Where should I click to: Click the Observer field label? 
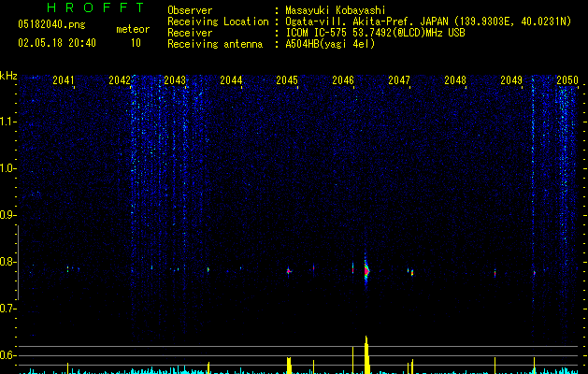click(x=190, y=10)
